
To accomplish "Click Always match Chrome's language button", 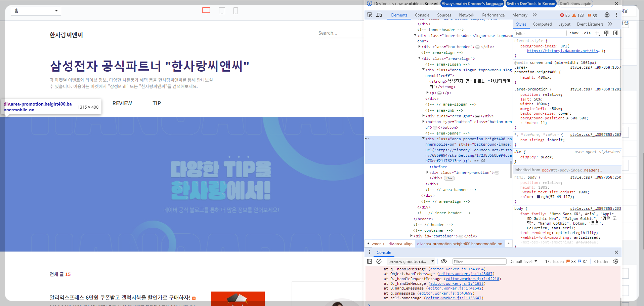I will tap(472, 4).
